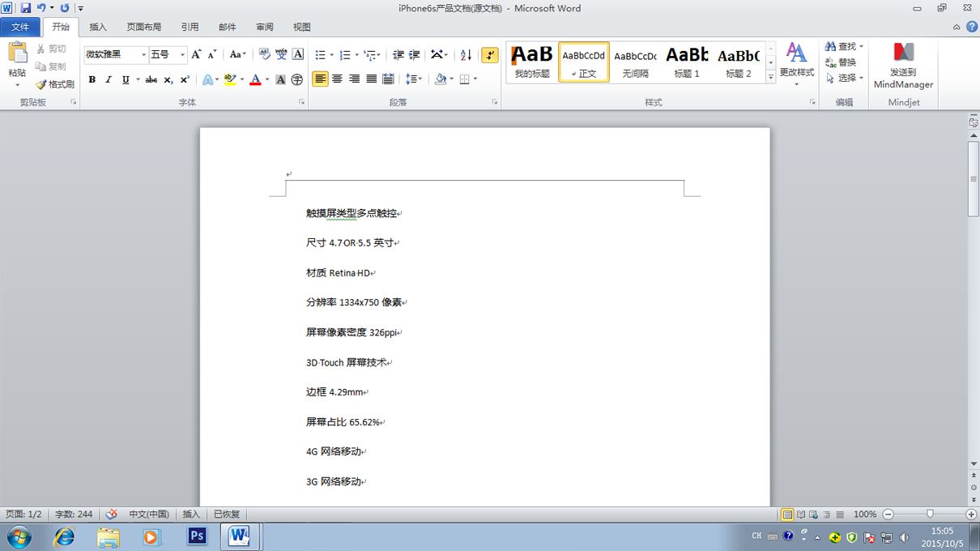Click the Paste (粘贴) clipboard icon

click(x=17, y=53)
